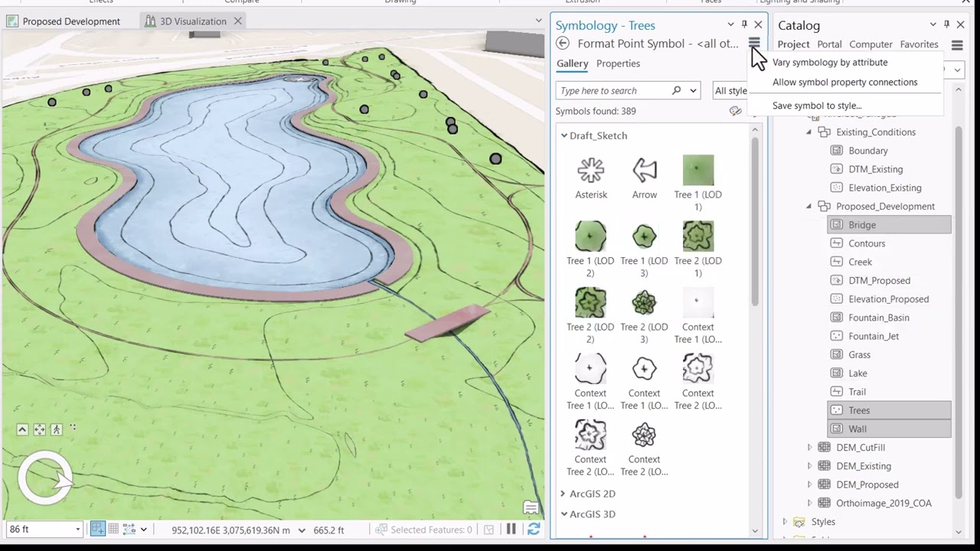This screenshot has width=980, height=551.
Task: Choose the Tree 2 (LOD 3) symbol
Action: [645, 316]
